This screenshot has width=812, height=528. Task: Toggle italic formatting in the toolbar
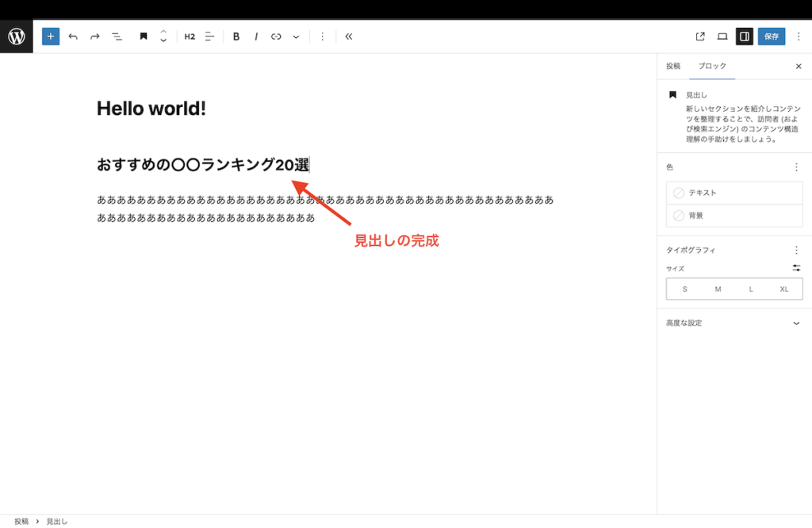point(255,36)
